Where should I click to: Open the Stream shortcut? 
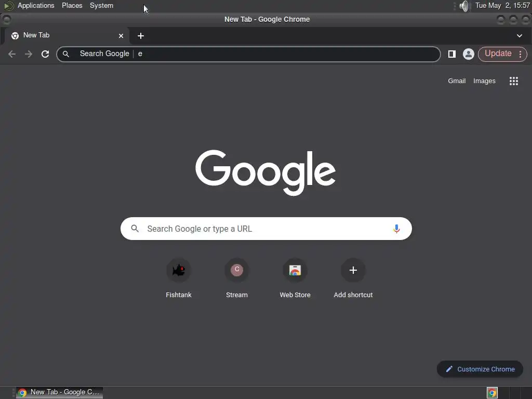237,278
